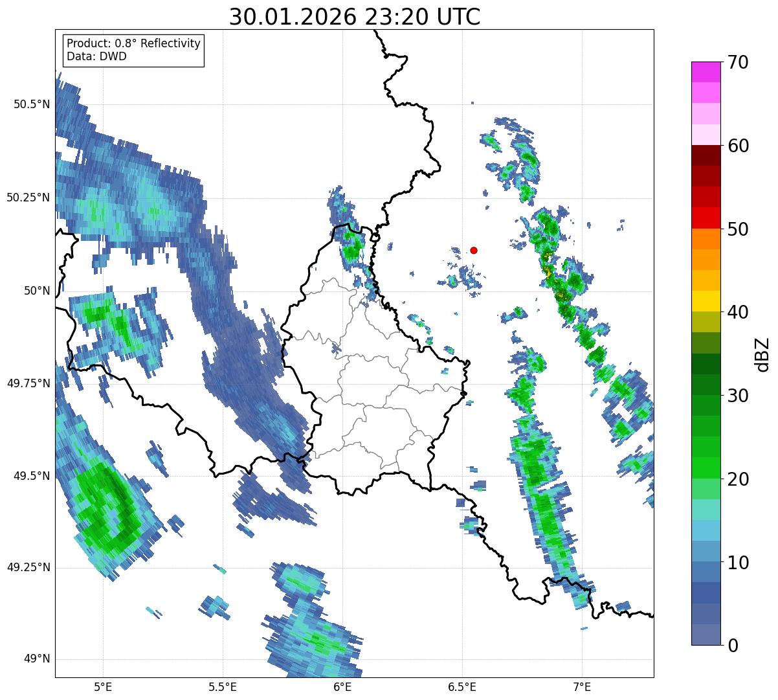Click the 49°N latitude label
Viewport: 778px width, 700px height.
(36, 659)
